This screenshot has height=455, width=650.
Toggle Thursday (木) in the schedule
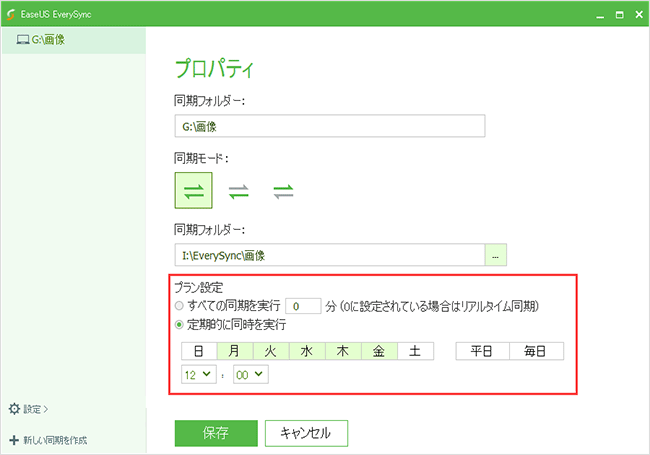click(343, 351)
